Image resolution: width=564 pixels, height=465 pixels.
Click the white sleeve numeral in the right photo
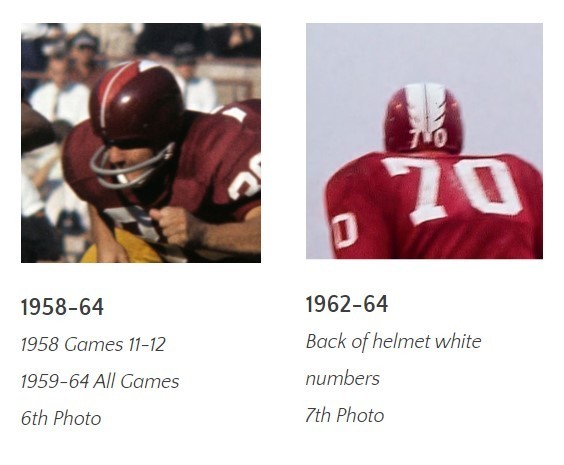(346, 230)
